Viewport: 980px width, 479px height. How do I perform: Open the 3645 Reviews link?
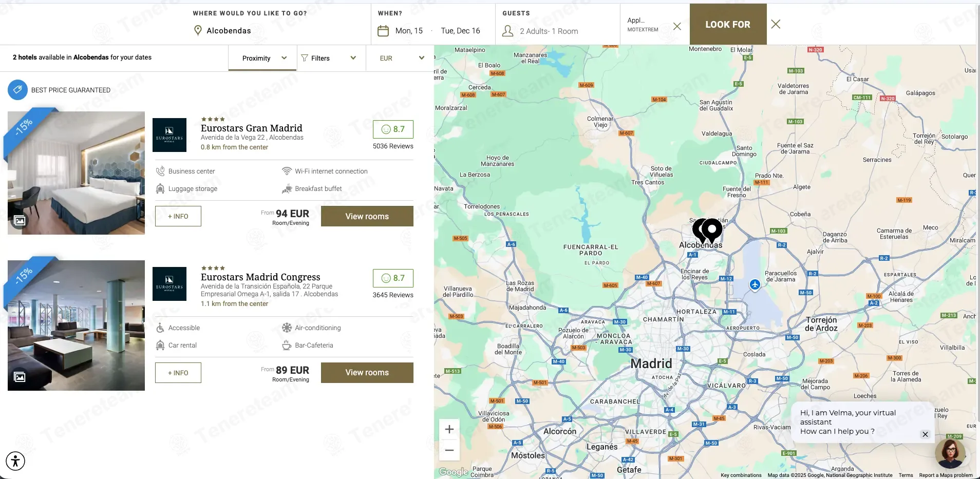click(393, 295)
